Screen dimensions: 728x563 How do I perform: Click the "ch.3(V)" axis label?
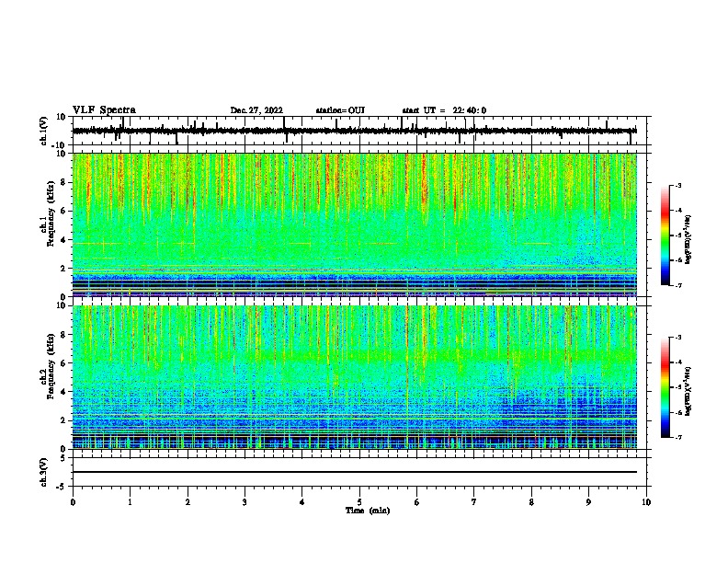tap(44, 472)
